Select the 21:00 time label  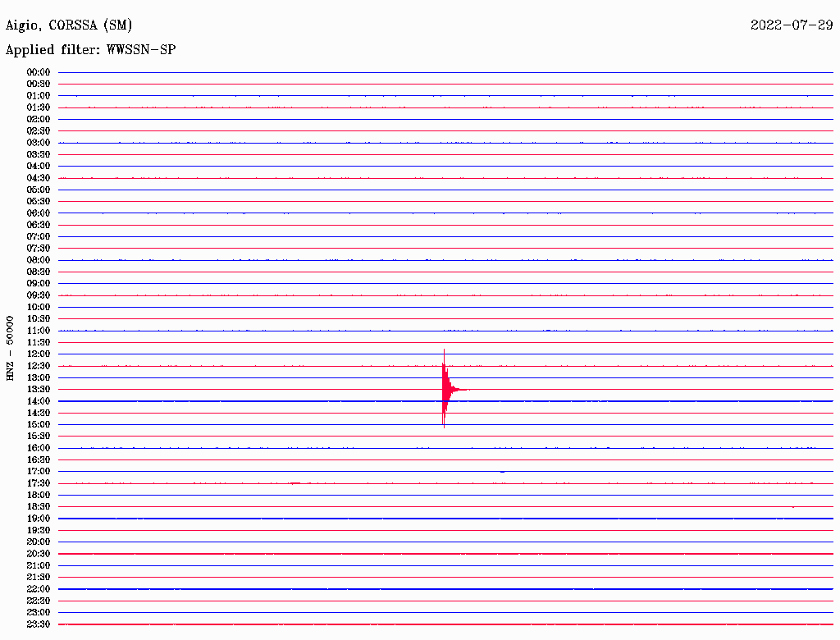tap(39, 565)
